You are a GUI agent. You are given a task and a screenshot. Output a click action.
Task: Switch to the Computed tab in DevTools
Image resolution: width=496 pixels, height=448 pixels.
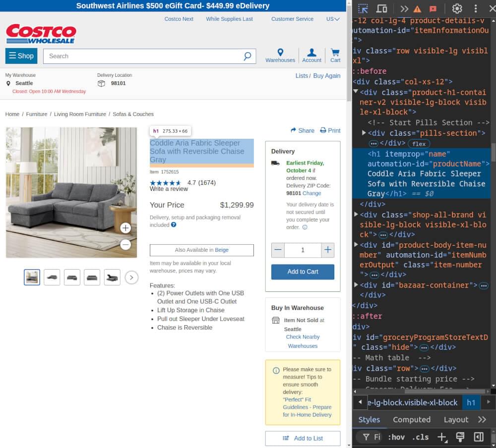tap(412, 419)
